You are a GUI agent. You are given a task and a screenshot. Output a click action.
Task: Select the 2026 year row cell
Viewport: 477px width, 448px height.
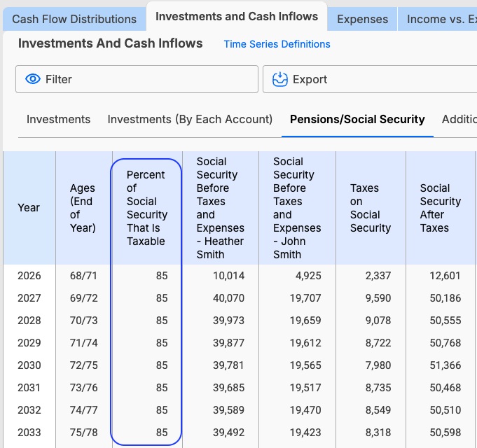click(29, 276)
